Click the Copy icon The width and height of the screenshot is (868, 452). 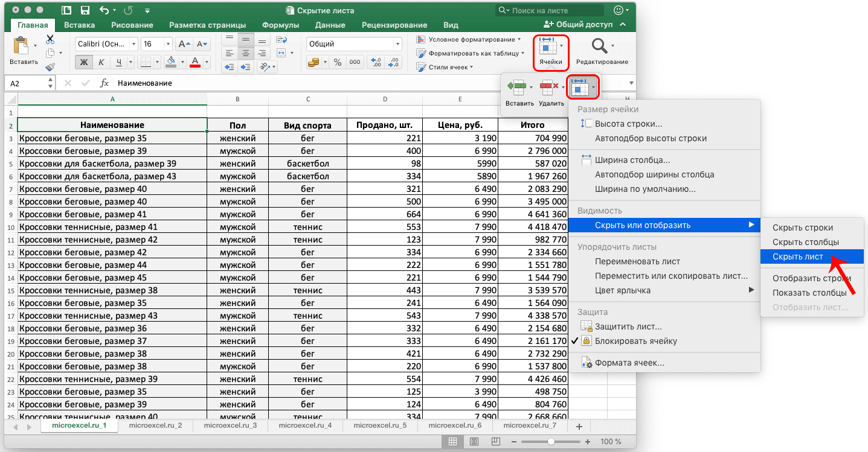pos(50,53)
